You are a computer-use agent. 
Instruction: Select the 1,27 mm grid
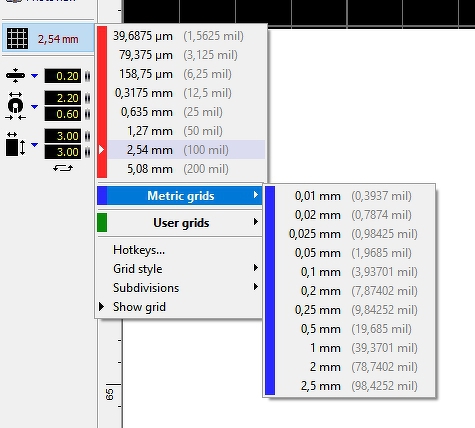coord(186,131)
